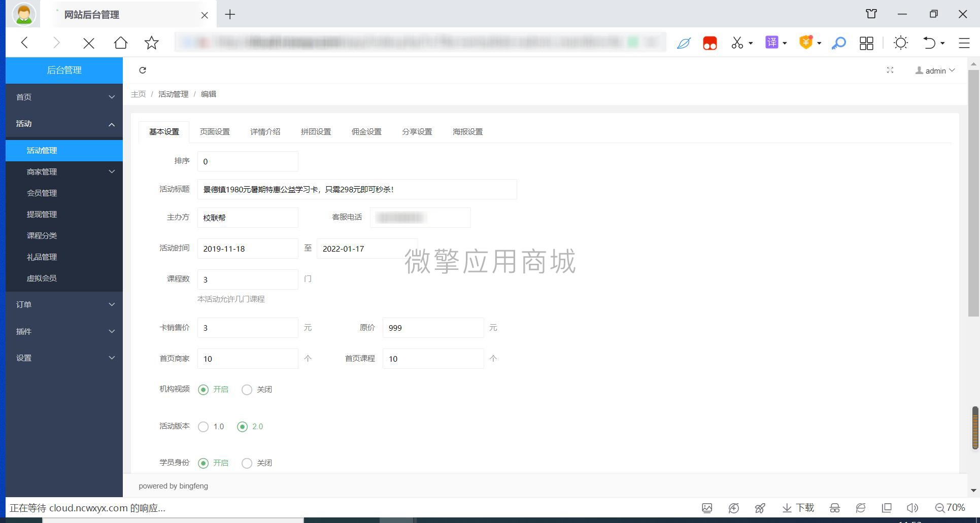This screenshot has width=980, height=523.
Task: Open 提现管理 in sidebar
Action: tap(64, 214)
